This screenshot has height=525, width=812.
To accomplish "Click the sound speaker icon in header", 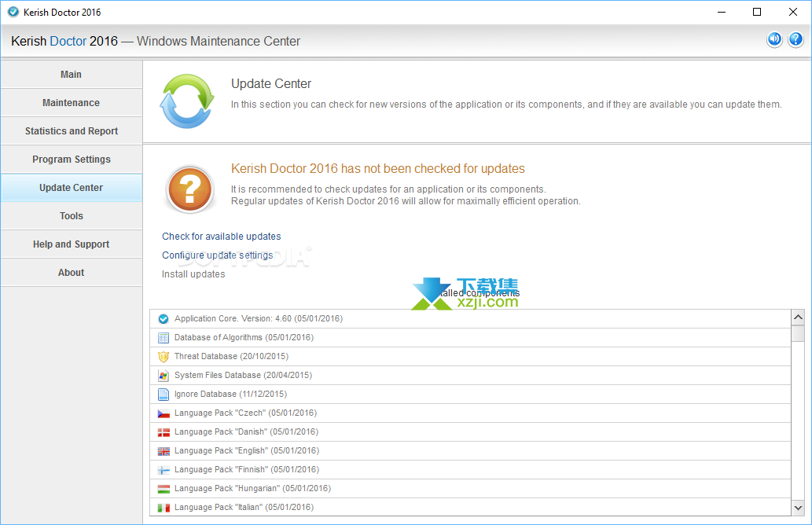I will coord(775,40).
